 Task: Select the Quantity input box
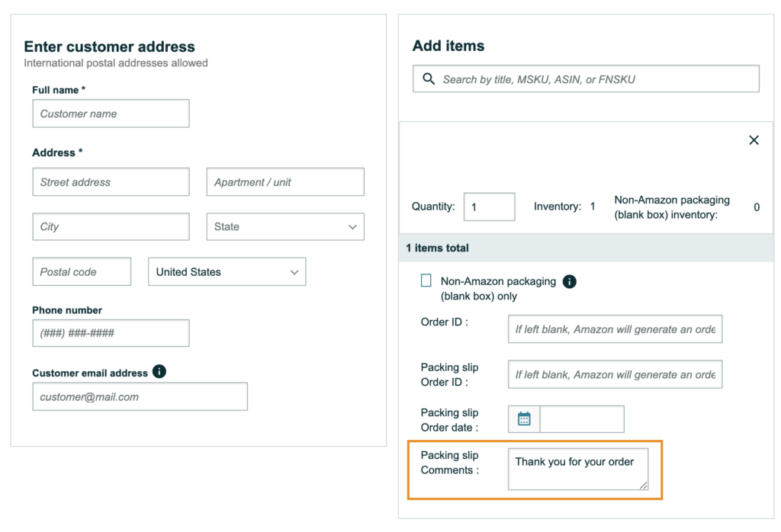coord(489,207)
